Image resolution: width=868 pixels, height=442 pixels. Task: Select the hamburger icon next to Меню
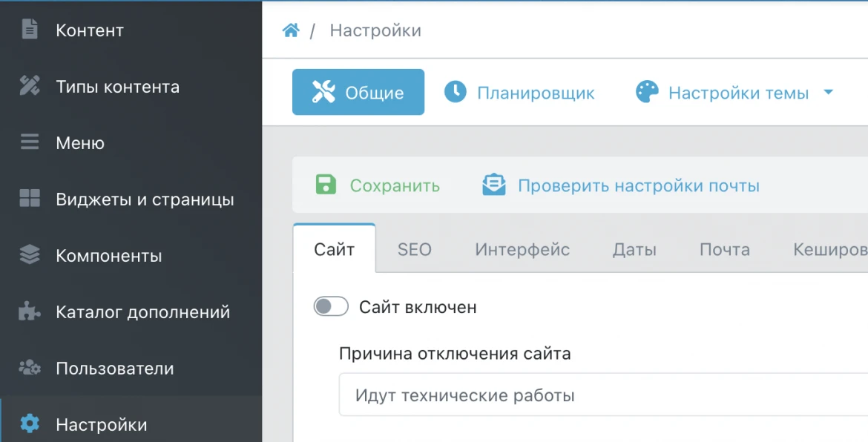(x=28, y=142)
